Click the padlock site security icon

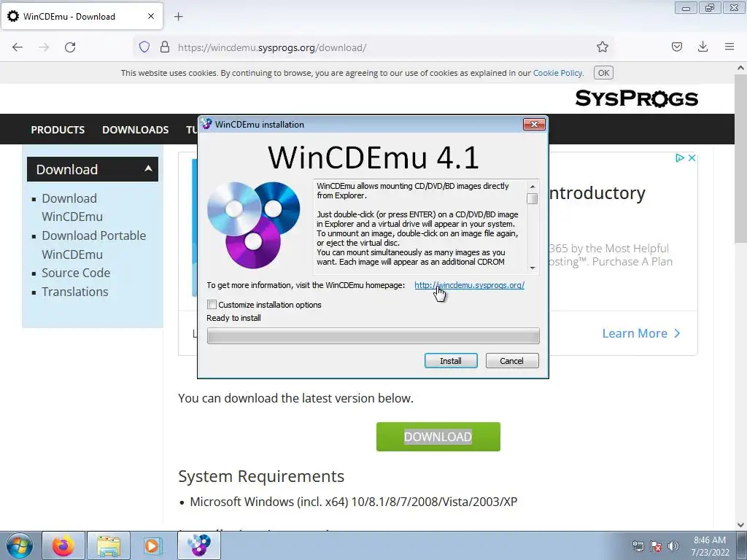tap(165, 47)
